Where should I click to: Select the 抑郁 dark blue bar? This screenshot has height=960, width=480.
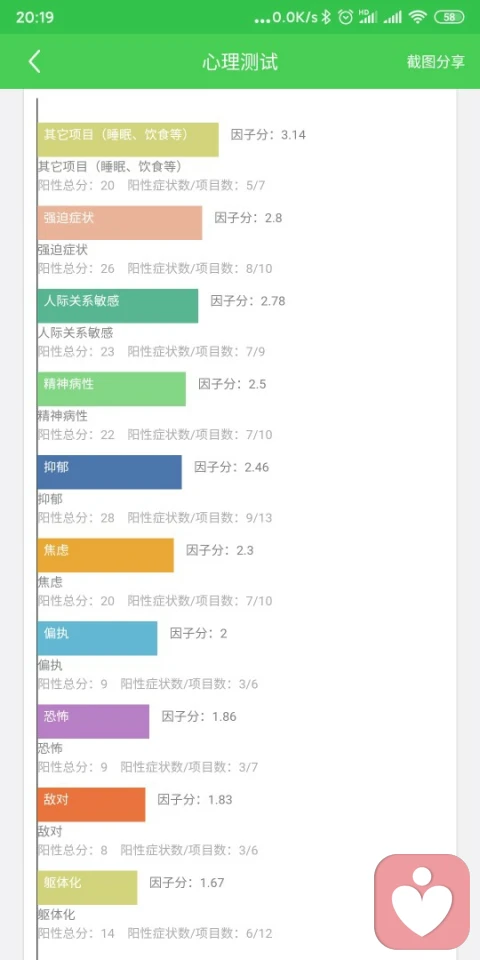(x=110, y=472)
